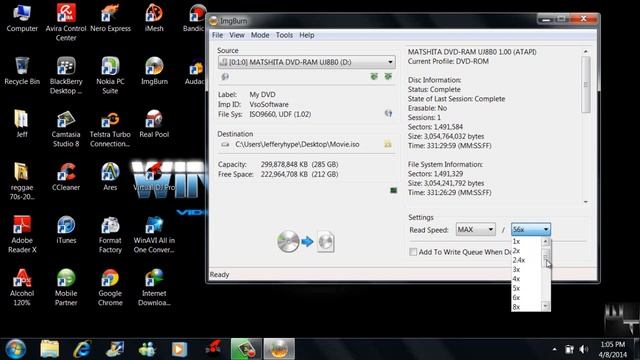The image size is (640, 360).
Task: Open the Jeff folder
Action: tap(22, 124)
